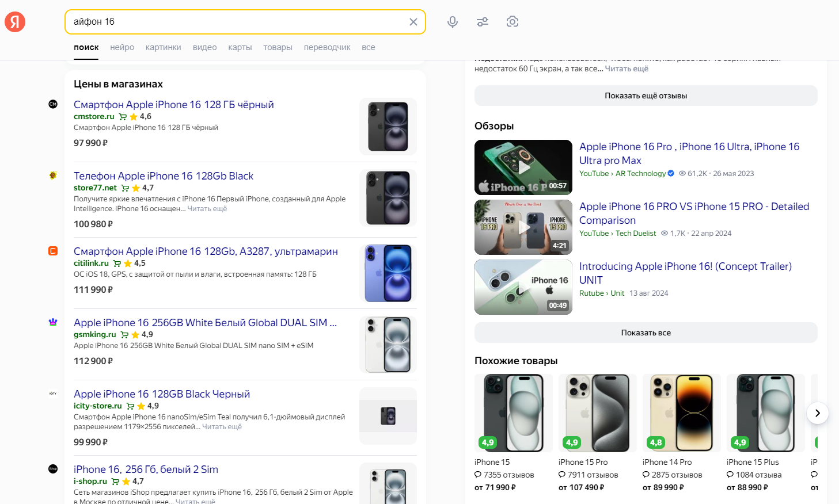Click Показать ещё отзывы button
Screen dimensions: 839x504
(646, 96)
